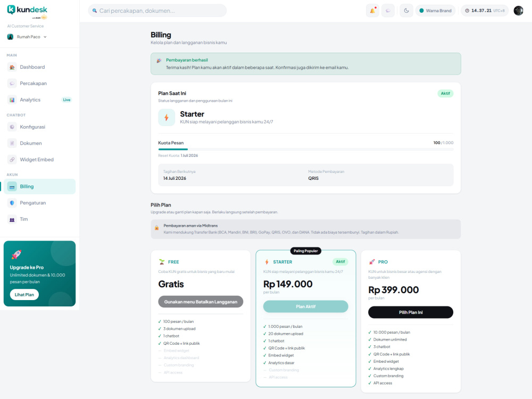Click the Billing card icon
Screen dimensions: 532x399
click(x=12, y=187)
